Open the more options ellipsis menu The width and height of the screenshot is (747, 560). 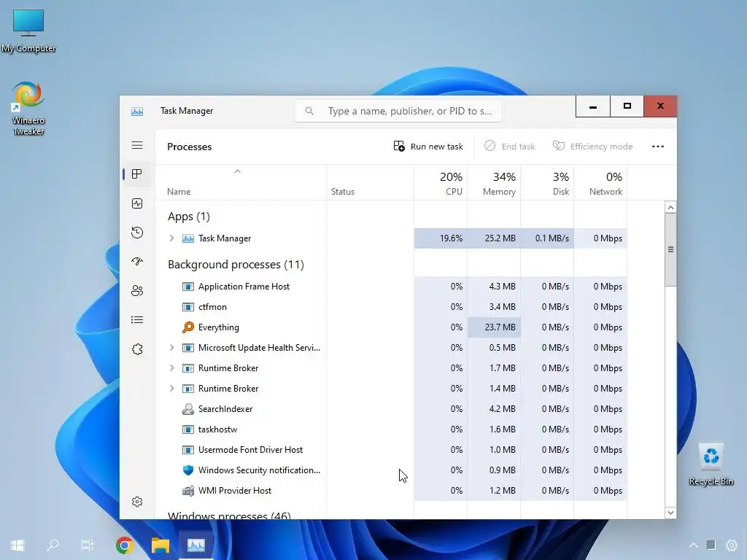pos(658,146)
